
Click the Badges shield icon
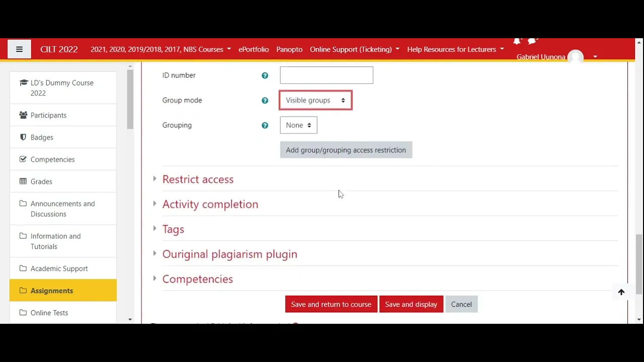[23, 137]
